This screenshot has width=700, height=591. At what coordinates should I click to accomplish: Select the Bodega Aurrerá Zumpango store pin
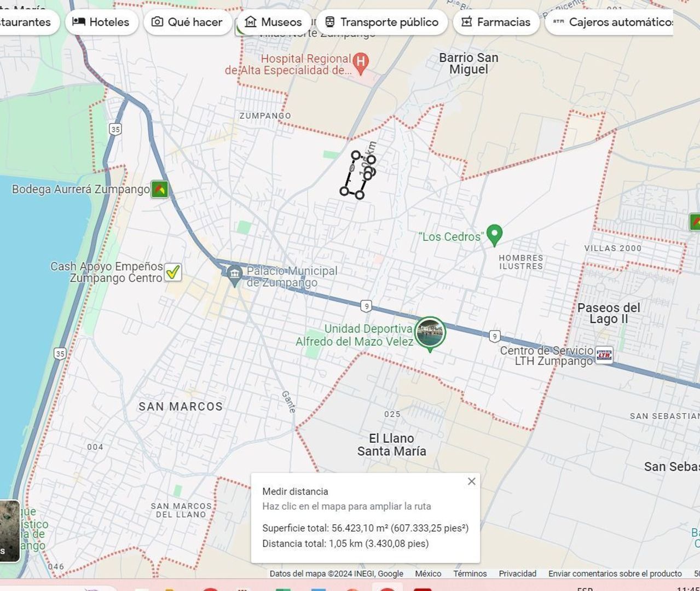click(x=160, y=189)
